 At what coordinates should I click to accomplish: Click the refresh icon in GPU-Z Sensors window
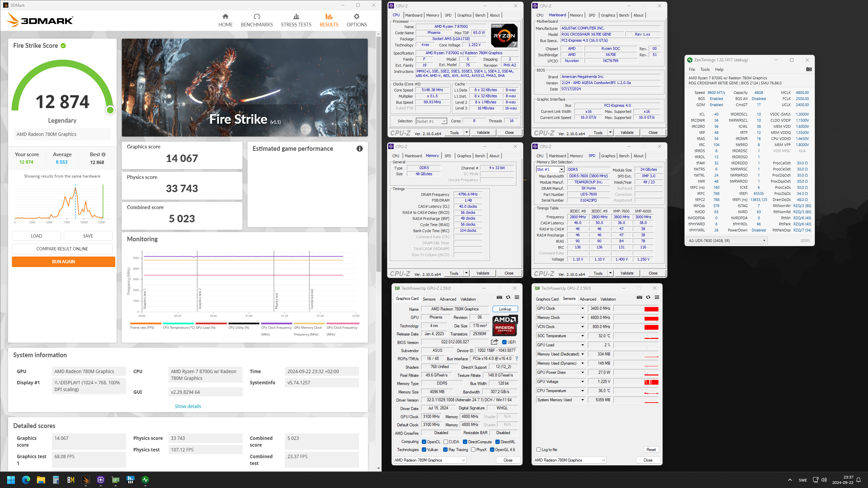coord(648,297)
